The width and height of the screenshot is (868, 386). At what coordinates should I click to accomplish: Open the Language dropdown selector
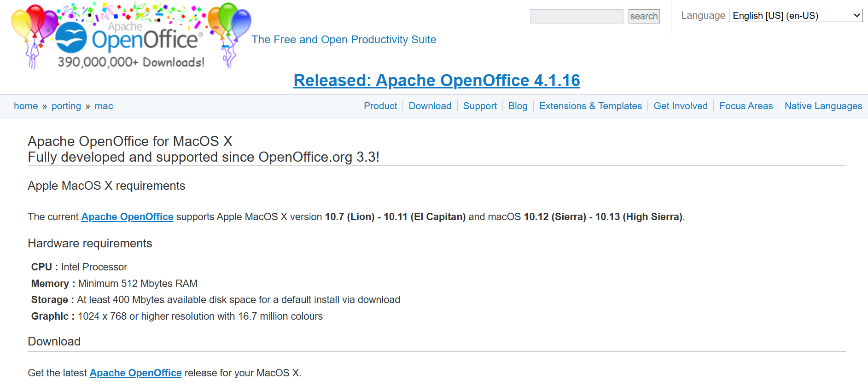click(x=795, y=16)
